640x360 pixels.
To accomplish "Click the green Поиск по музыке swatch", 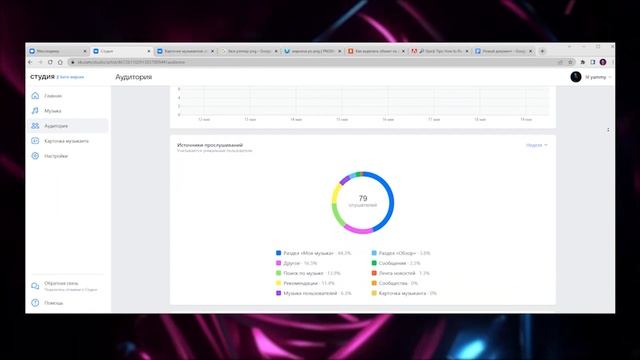I will pyautogui.click(x=278, y=273).
